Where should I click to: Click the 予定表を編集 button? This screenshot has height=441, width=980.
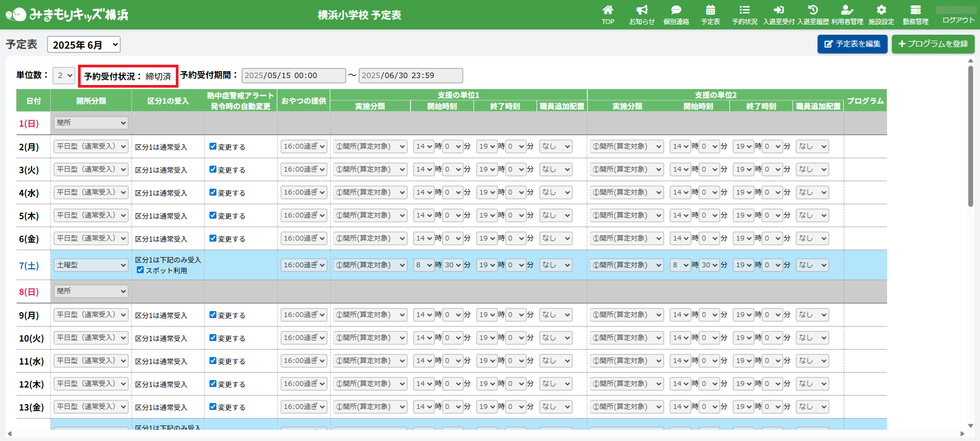pyautogui.click(x=852, y=44)
